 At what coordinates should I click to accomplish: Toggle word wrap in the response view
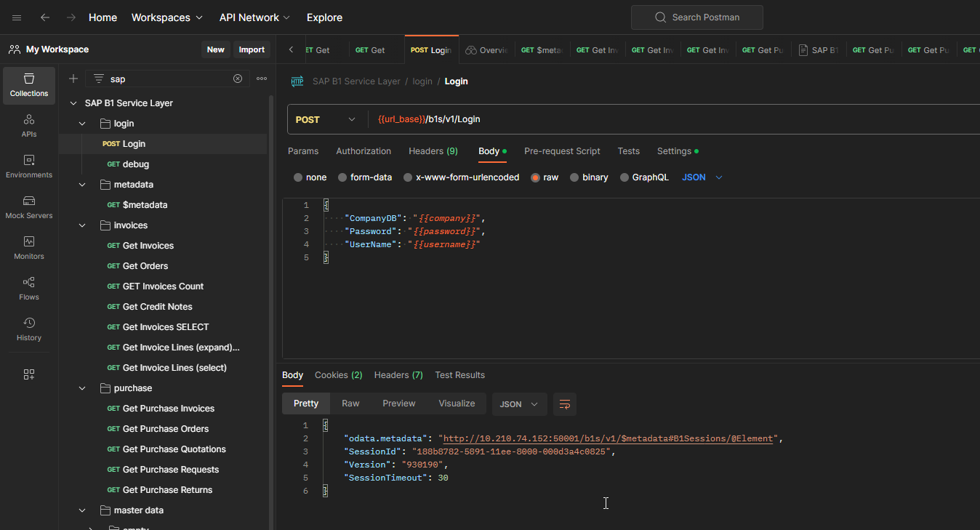pos(565,404)
